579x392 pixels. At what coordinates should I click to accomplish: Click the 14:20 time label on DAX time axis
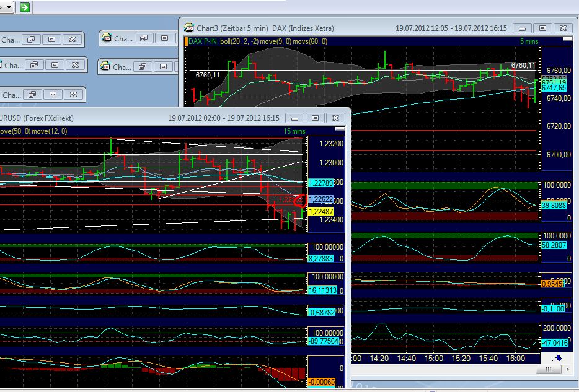click(379, 359)
